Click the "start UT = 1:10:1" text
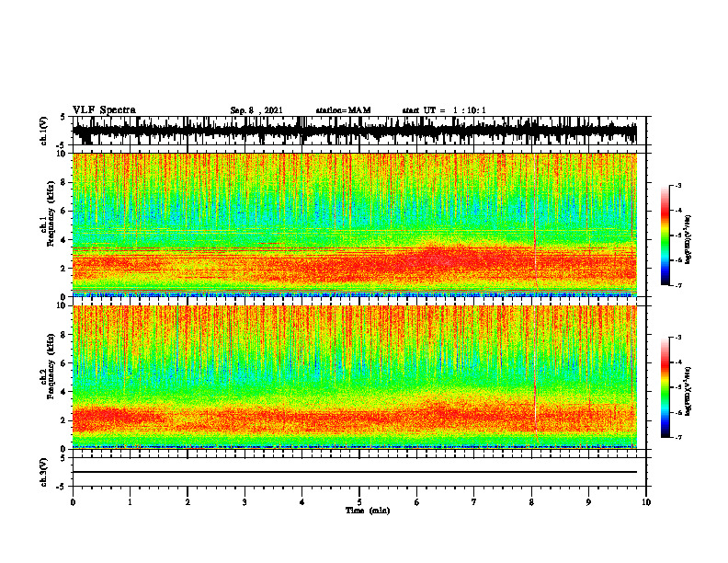This screenshot has width=728, height=563. click(x=444, y=110)
